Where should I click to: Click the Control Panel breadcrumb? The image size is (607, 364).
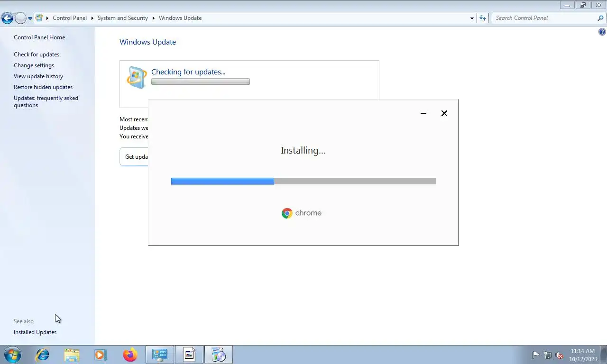tap(70, 18)
